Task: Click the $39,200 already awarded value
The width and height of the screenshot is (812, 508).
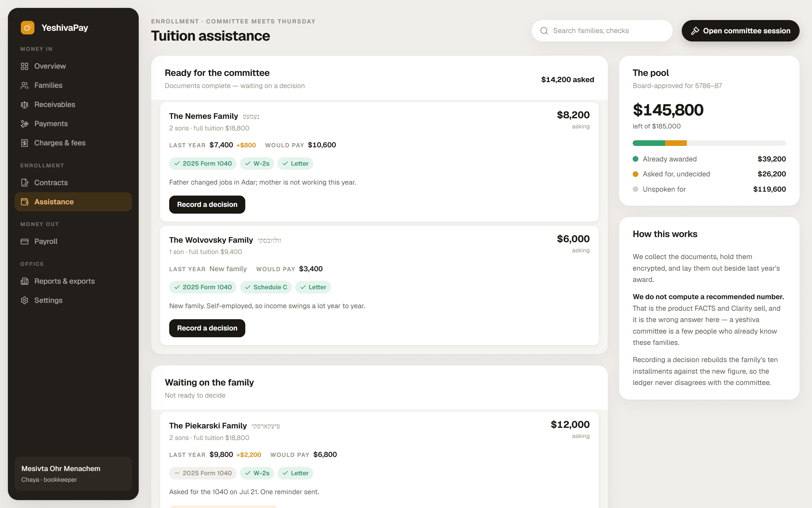Action: [x=772, y=159]
